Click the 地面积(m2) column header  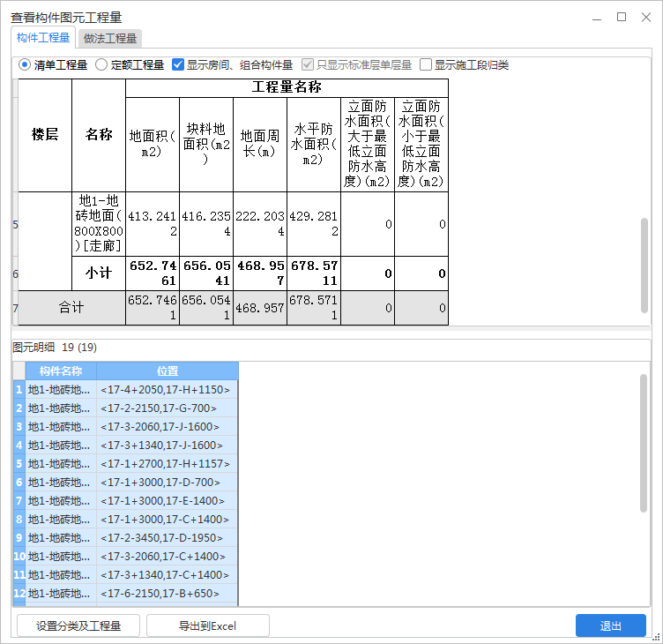pos(153,145)
